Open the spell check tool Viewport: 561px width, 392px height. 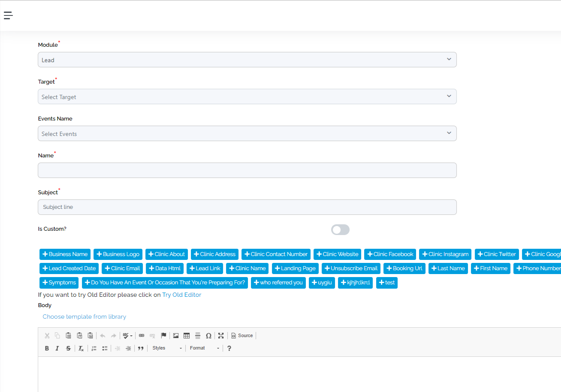[x=127, y=335]
